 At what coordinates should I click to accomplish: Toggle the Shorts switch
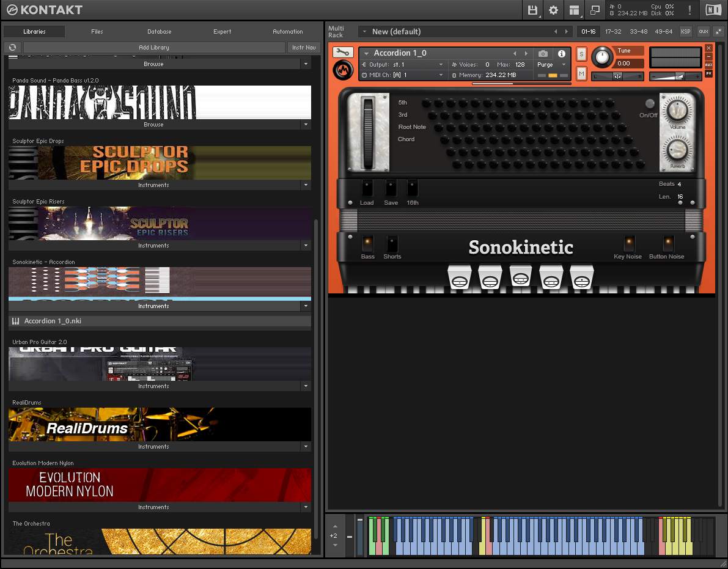coord(392,243)
